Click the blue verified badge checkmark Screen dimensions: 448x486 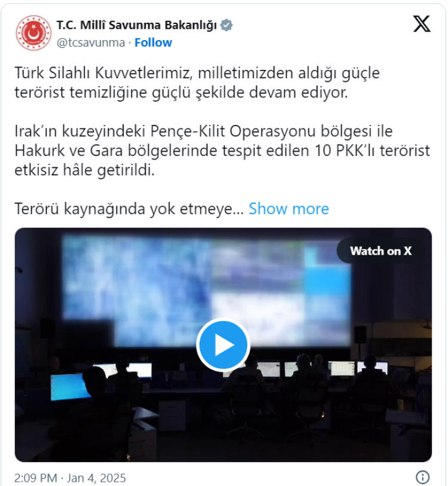coord(226,25)
